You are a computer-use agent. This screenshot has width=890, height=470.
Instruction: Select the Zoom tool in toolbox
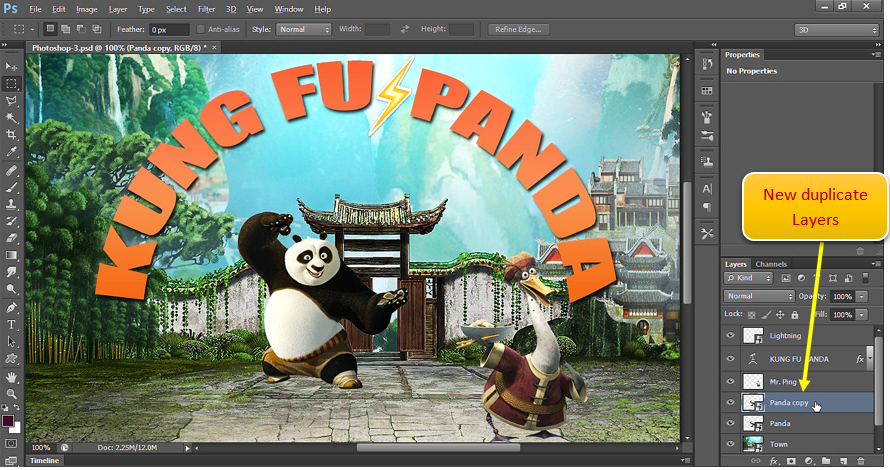point(11,393)
